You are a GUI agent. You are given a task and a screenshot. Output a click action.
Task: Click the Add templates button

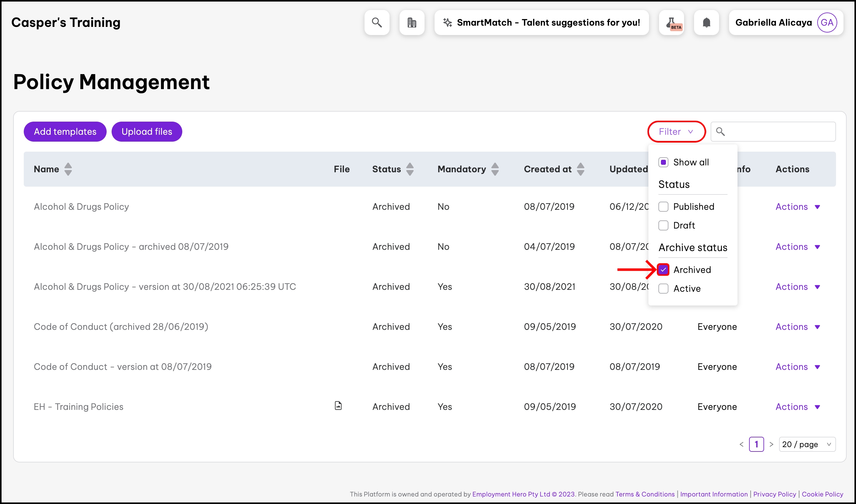click(x=65, y=131)
